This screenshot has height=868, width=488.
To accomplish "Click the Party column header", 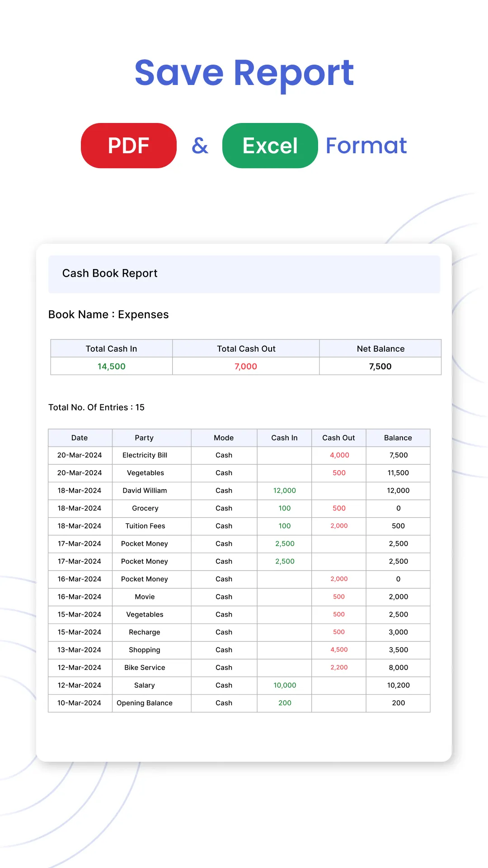I will tap(152, 438).
